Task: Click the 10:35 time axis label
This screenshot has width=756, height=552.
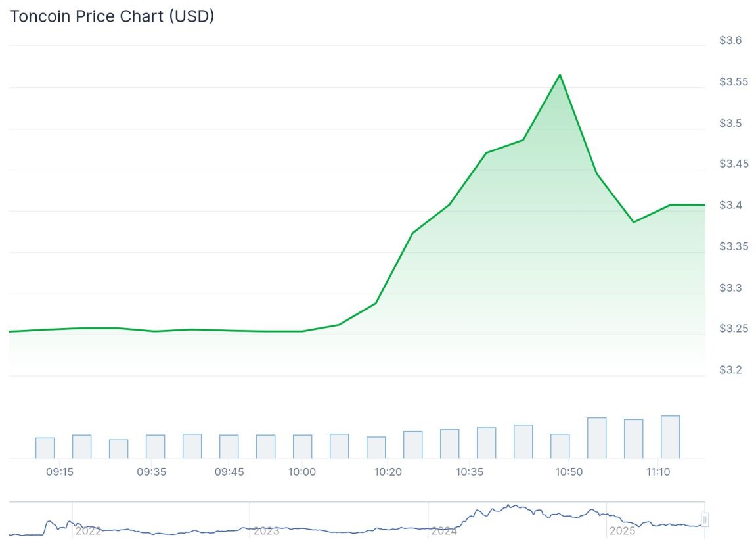Action: 470,472
